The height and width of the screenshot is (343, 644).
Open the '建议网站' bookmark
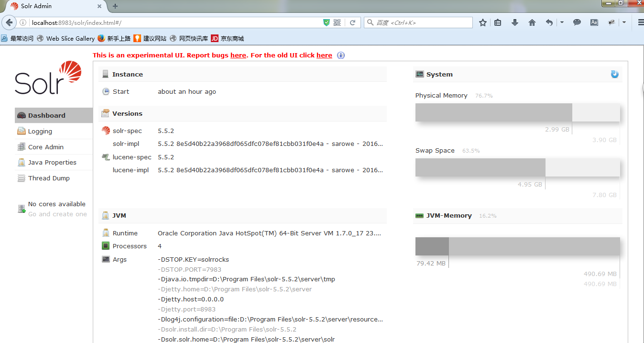[x=150, y=38]
